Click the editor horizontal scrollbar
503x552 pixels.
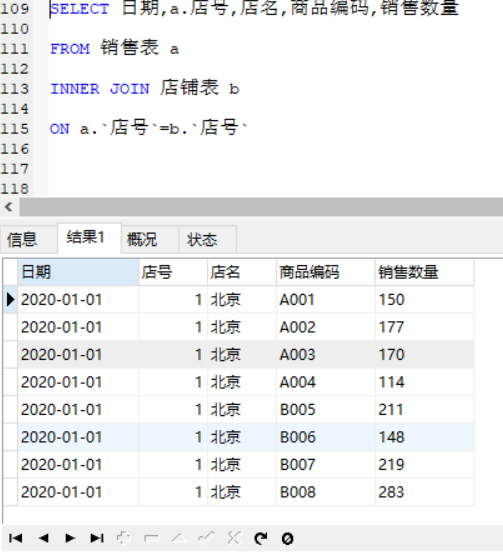261,207
